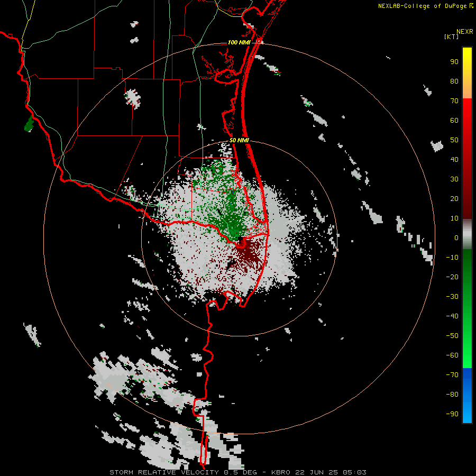The width and height of the screenshot is (476, 476).
Task: Click the 100 NMI range ring label
Action: click(239, 42)
